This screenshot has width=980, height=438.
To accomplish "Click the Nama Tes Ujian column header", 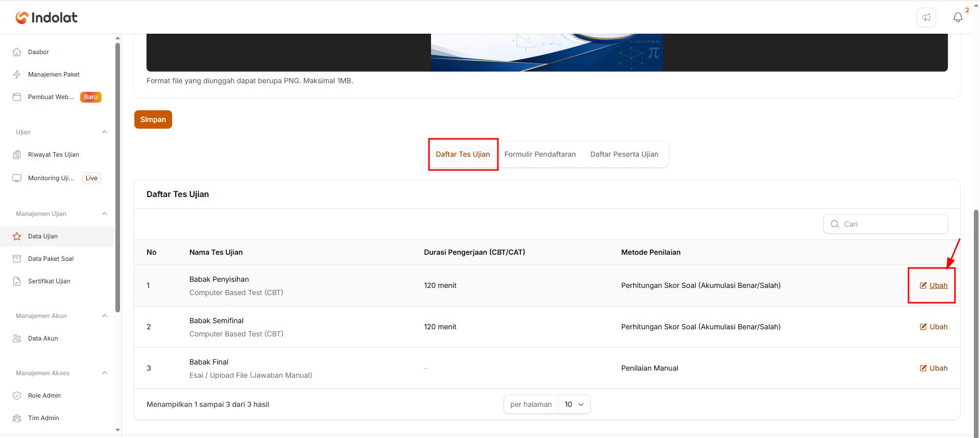I will pyautogui.click(x=216, y=252).
